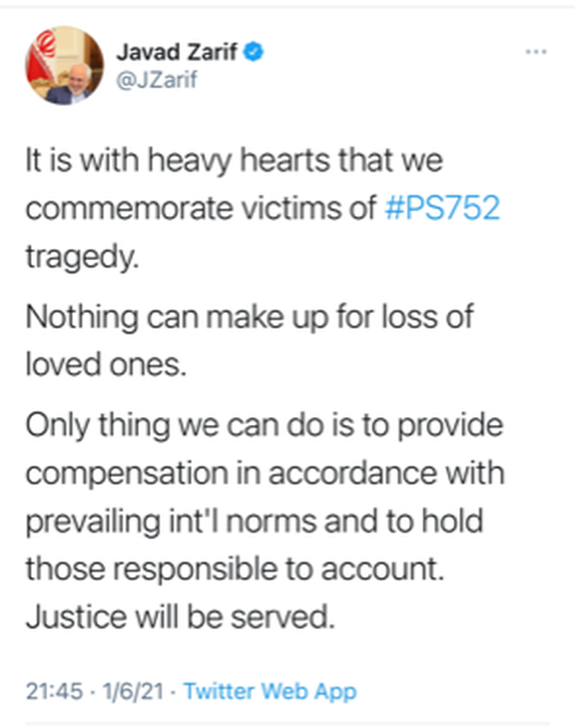Image resolution: width=575 pixels, height=728 pixels.
Task: Click the word 'tragedy.' in the tweet
Action: click(82, 257)
